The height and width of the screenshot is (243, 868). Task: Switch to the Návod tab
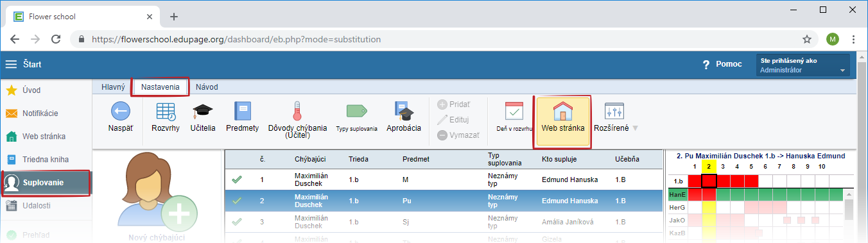pos(207,87)
